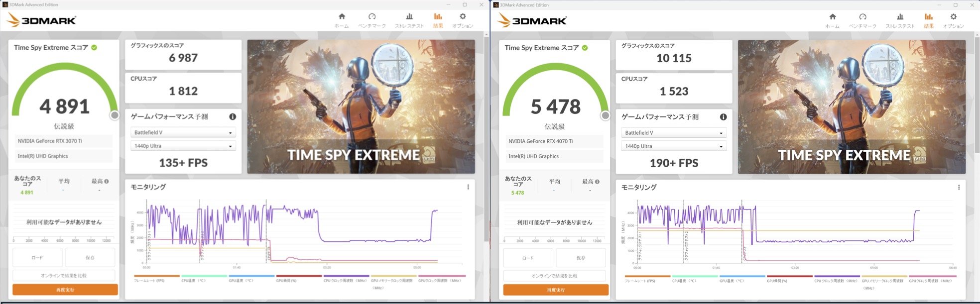The width and height of the screenshot is (980, 304).
Task: Select 結果 in the RTX 4070 Ti window
Action: 929,21
